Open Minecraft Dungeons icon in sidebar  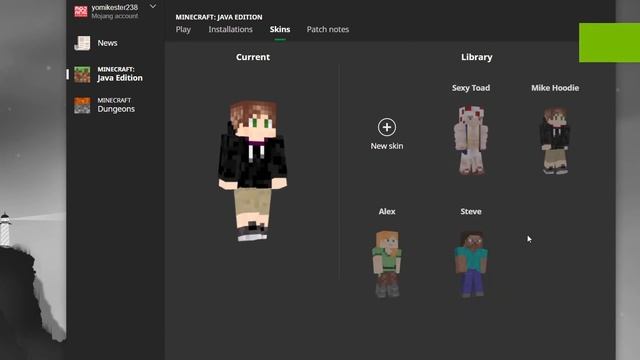click(82, 105)
